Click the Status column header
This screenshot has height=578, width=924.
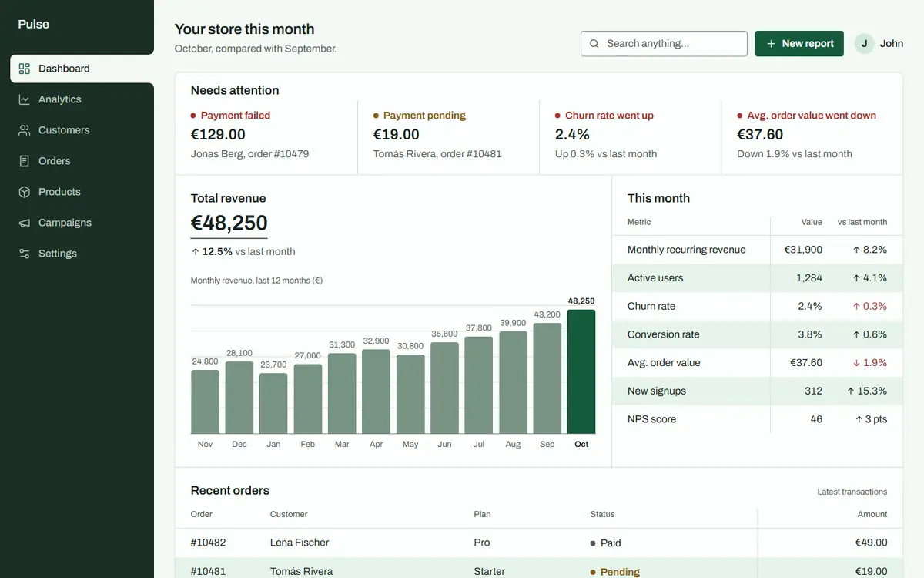click(x=602, y=514)
